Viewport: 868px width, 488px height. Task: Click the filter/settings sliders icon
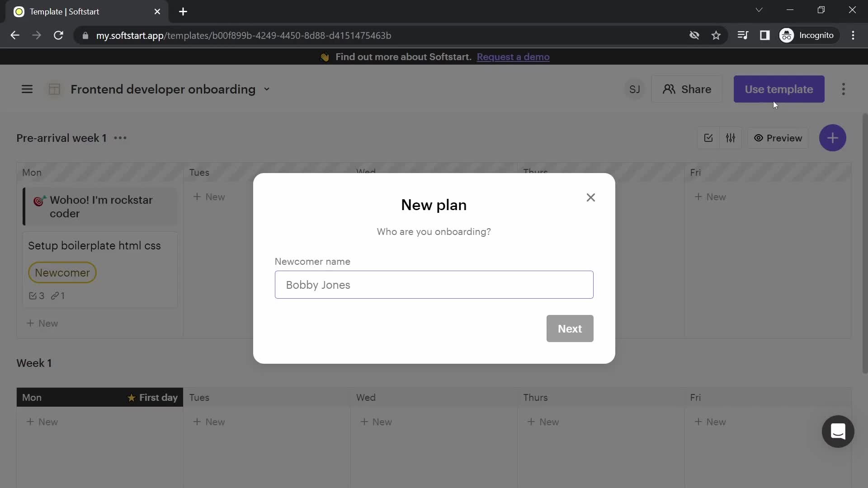coord(731,138)
